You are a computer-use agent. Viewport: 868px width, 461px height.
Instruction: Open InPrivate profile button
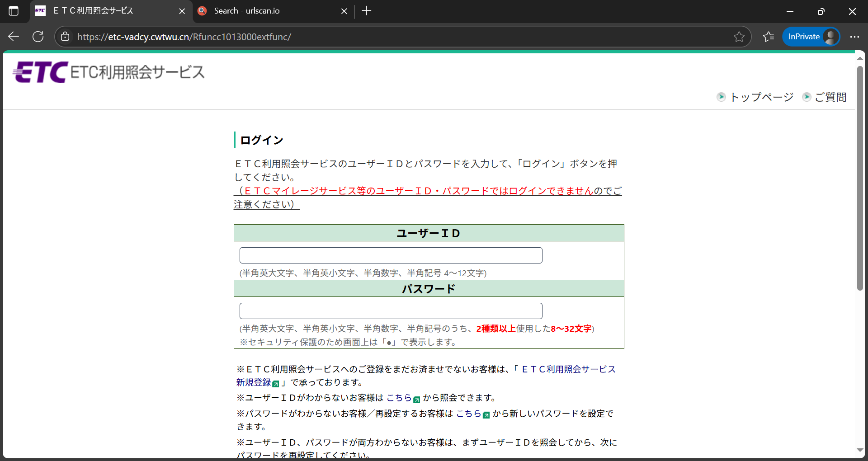[811, 37]
